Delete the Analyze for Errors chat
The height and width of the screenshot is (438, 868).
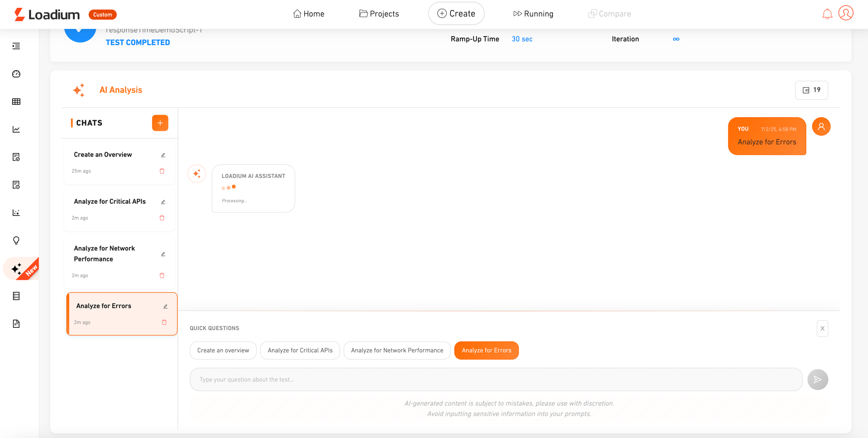[164, 322]
